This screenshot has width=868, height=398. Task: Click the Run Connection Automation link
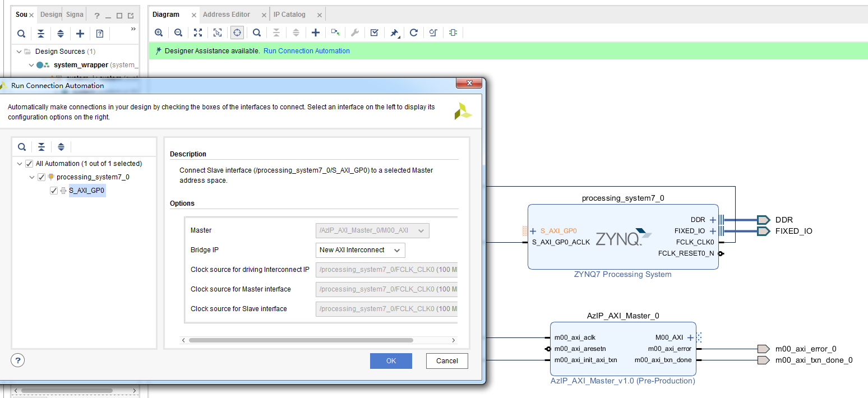click(307, 51)
